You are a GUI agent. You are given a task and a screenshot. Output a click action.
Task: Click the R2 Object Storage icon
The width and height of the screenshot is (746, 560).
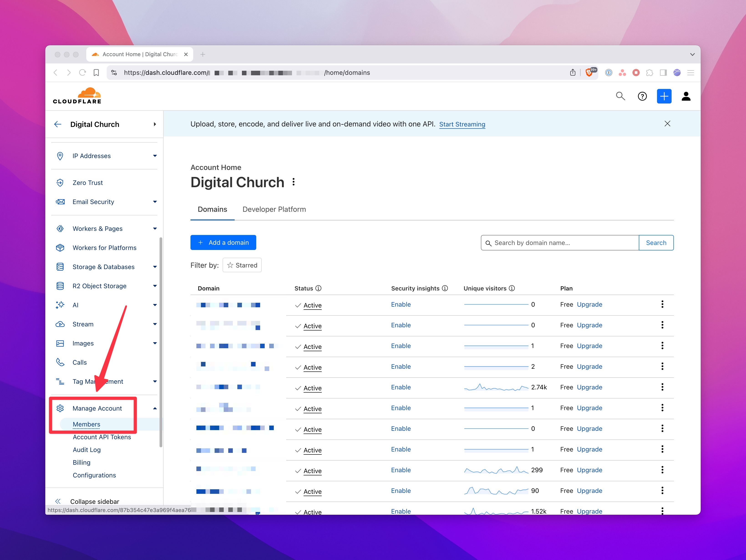click(60, 286)
